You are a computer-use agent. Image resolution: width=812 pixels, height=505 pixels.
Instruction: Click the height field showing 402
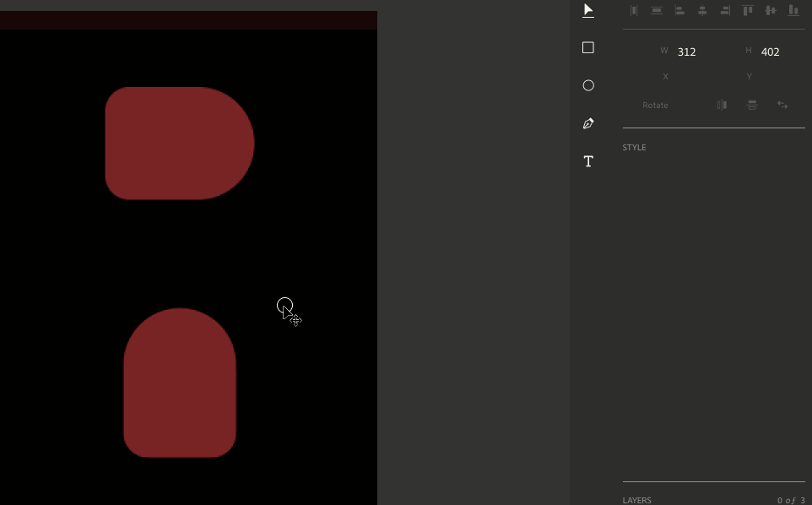pos(770,52)
